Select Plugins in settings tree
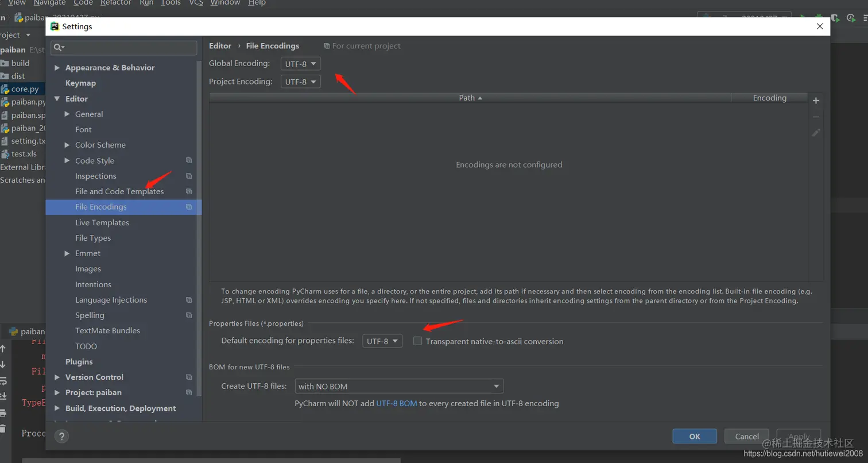 tap(79, 362)
